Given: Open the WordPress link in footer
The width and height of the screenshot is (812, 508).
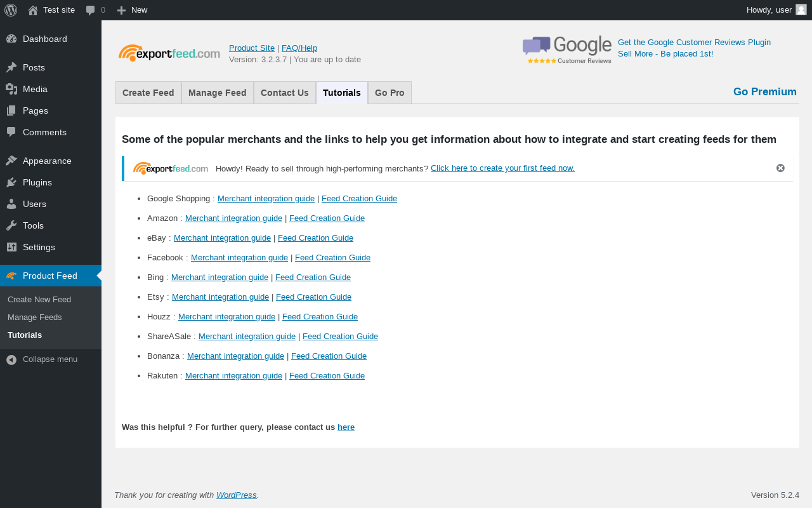Looking at the screenshot, I should [237, 495].
